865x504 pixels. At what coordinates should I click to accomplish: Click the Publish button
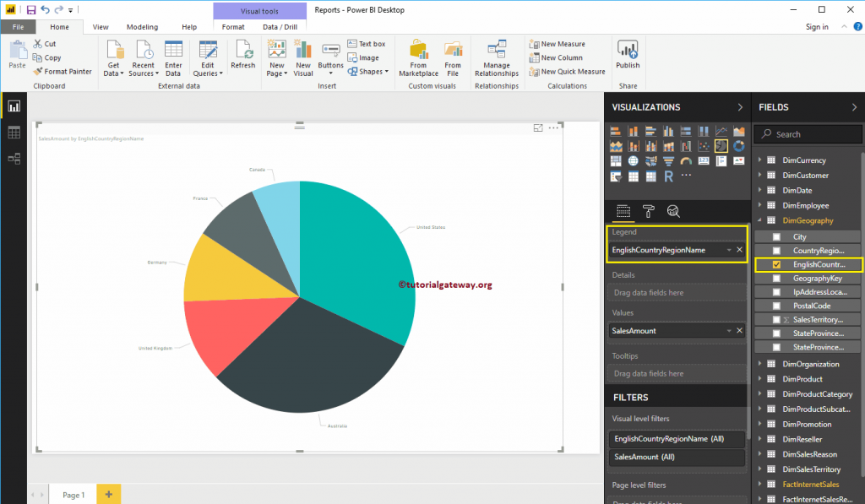627,57
